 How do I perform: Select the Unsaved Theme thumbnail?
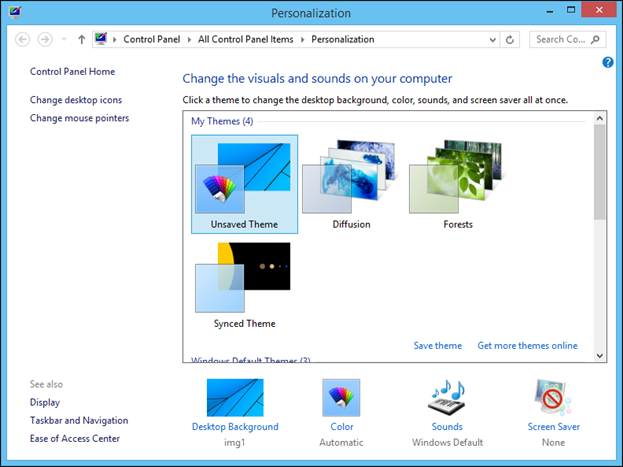(244, 184)
